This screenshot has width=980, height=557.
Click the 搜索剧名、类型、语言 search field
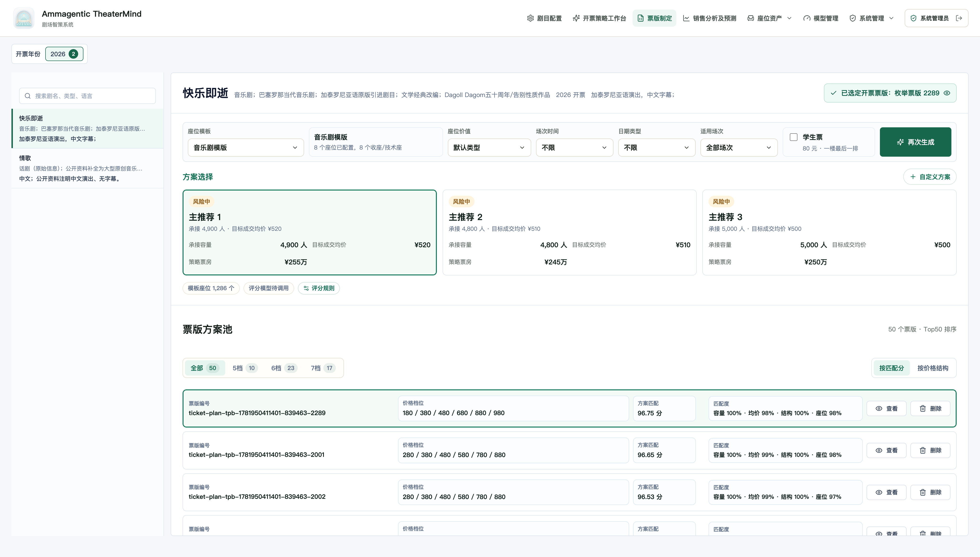tap(87, 96)
